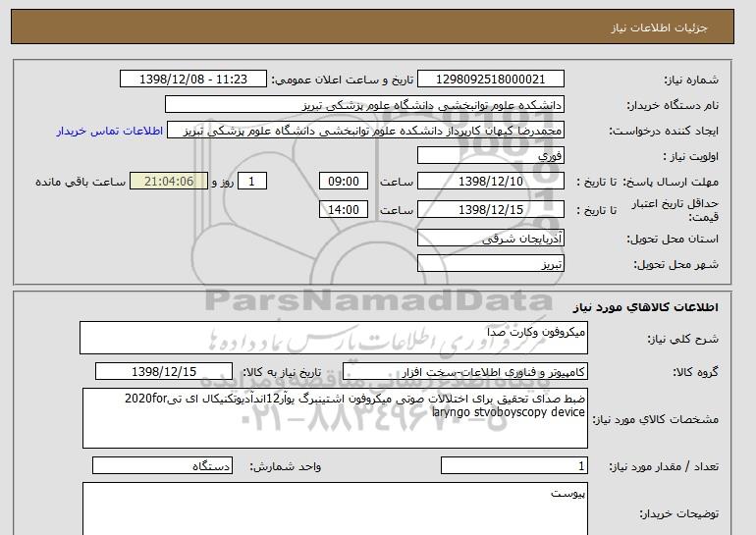Click label حداقل تاریخ اعتبار قیمت

[x=675, y=210]
